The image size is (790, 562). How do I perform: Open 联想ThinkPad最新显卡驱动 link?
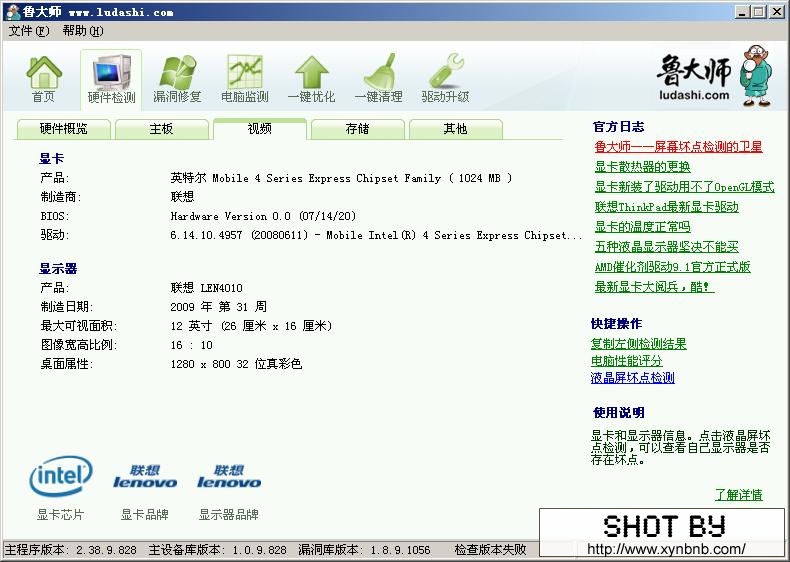667,207
